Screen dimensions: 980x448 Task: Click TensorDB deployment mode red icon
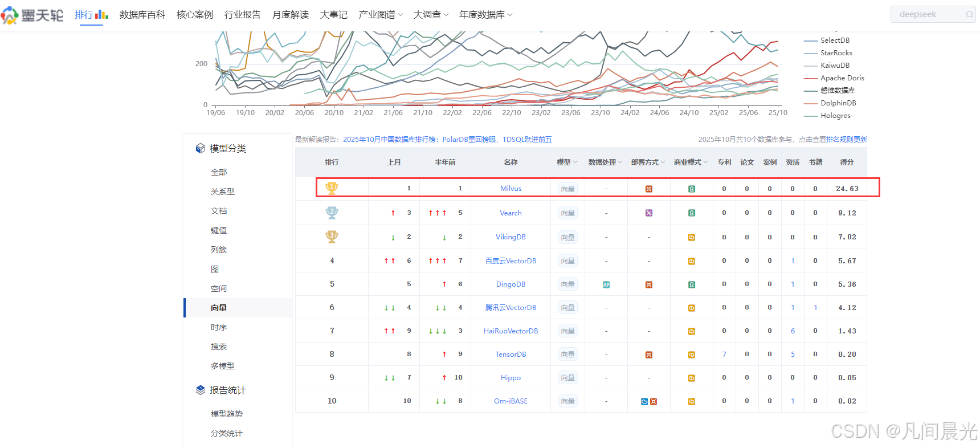649,355
